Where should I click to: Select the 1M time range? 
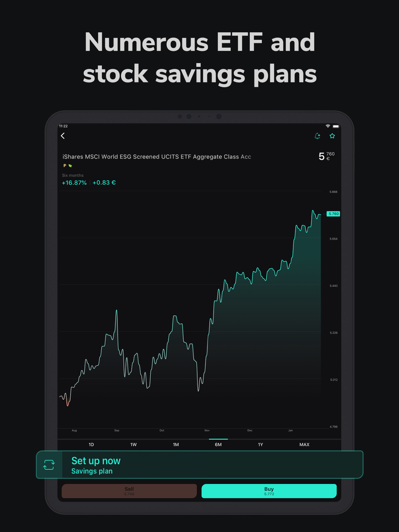pos(176,445)
